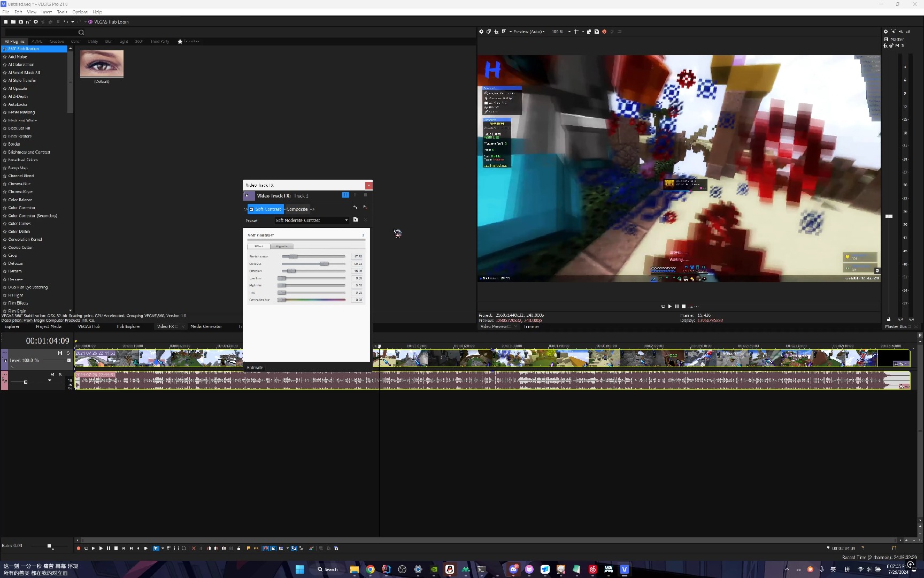
Task: Save preset with floppy disk icon
Action: [x=356, y=220]
